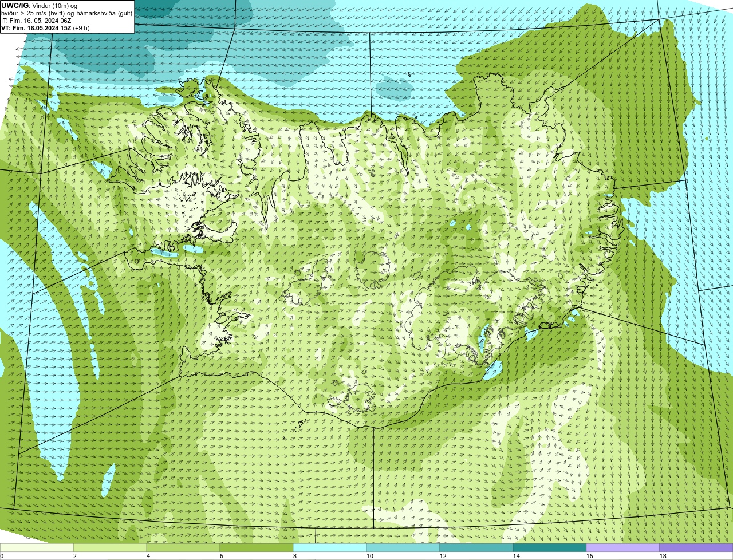
Task: Click the legend scale value '14'
Action: (517, 556)
